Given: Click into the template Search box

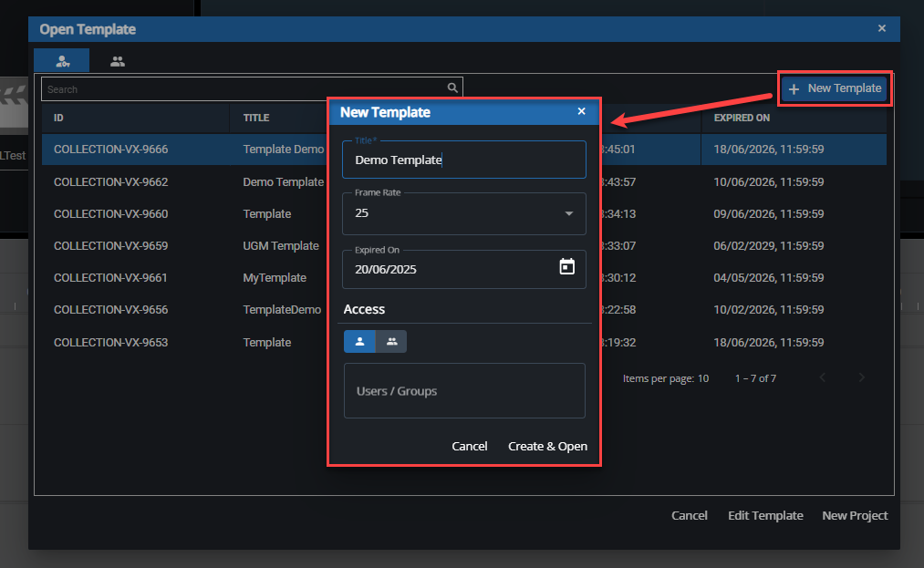Looking at the screenshot, I should 244,89.
